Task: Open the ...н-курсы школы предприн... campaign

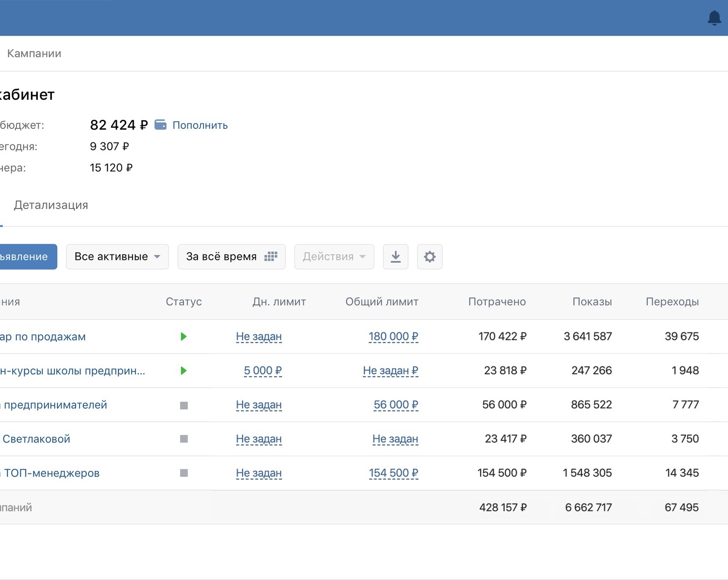Action: (x=73, y=371)
